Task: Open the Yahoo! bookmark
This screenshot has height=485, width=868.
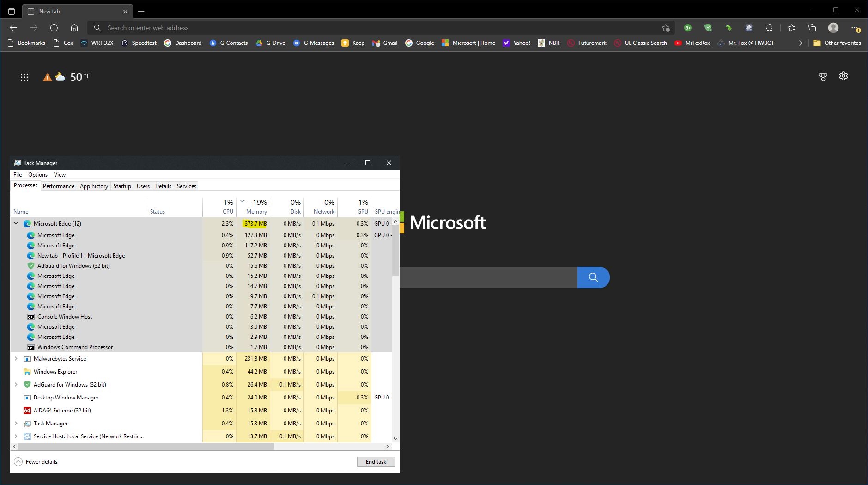Action: 516,43
